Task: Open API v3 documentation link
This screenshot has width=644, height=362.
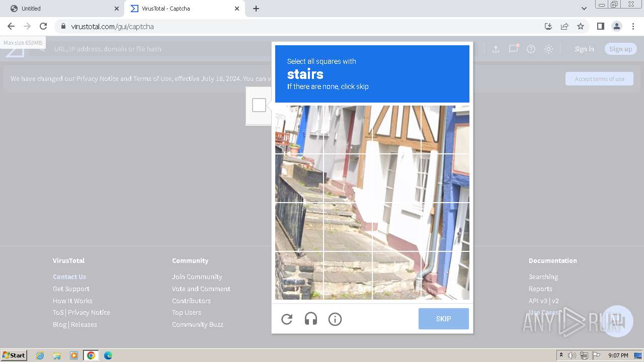Action: [538, 301]
